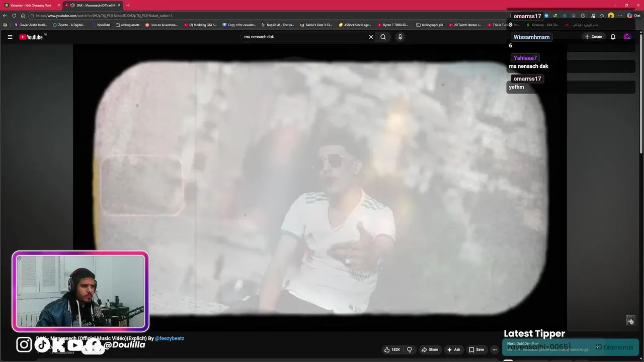Open more actions three-dot menu
This screenshot has width=644, height=362.
pyautogui.click(x=496, y=349)
